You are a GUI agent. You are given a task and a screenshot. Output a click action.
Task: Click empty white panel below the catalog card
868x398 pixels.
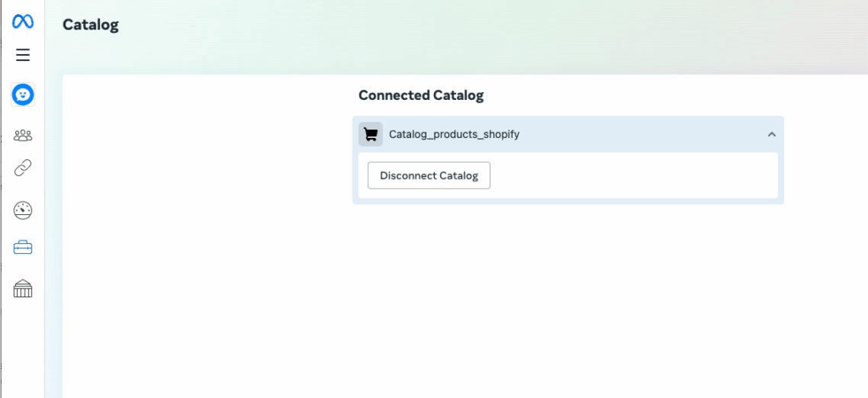pos(568,296)
